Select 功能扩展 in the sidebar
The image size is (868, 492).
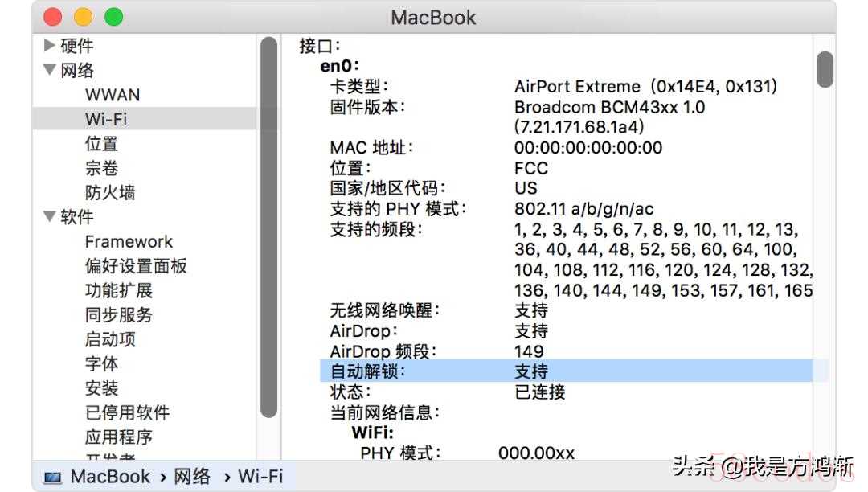point(118,290)
